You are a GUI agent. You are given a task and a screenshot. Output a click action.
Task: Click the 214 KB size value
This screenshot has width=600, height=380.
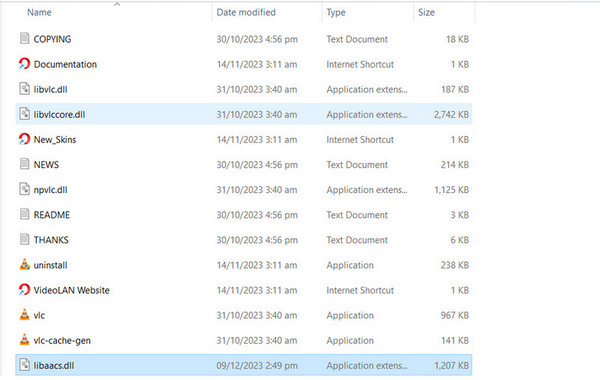coord(455,165)
